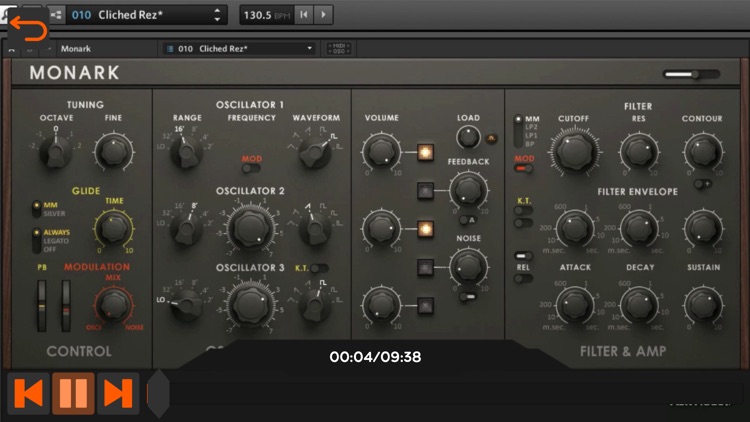
Task: Toggle the upper filter K.T. switch
Action: [523, 211]
